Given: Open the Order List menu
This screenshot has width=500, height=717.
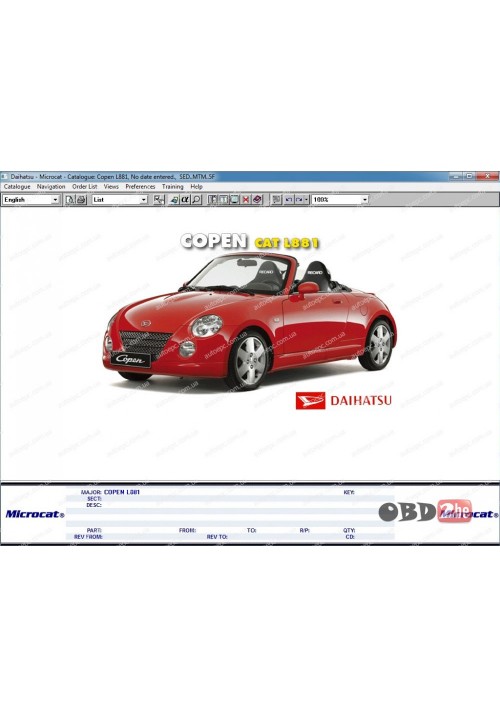Looking at the screenshot, I should click(x=85, y=187).
